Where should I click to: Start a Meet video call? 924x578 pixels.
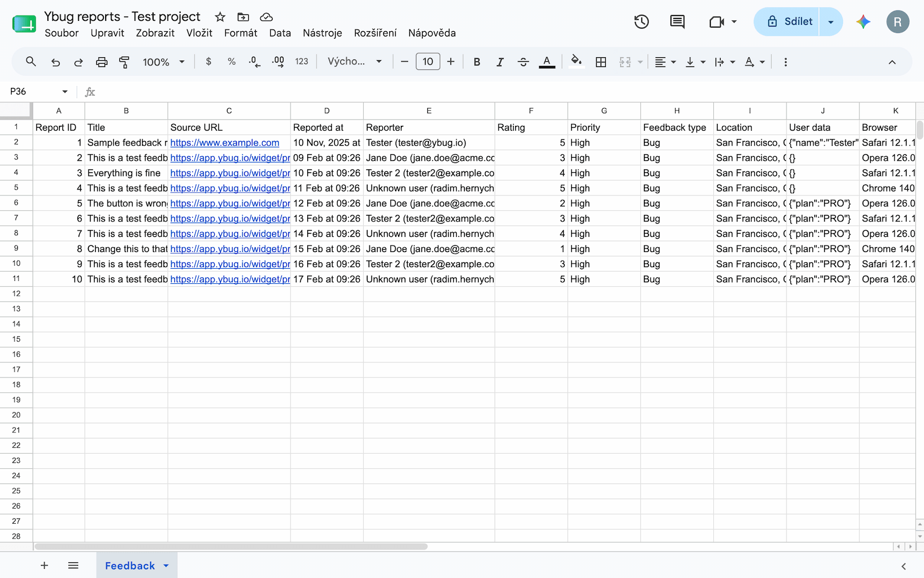tap(716, 22)
